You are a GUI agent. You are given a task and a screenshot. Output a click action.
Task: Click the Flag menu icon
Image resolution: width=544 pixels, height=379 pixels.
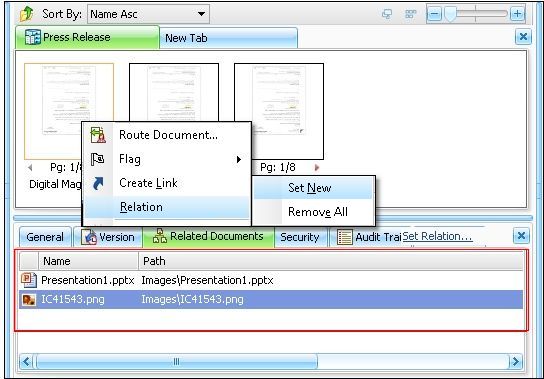pos(97,159)
